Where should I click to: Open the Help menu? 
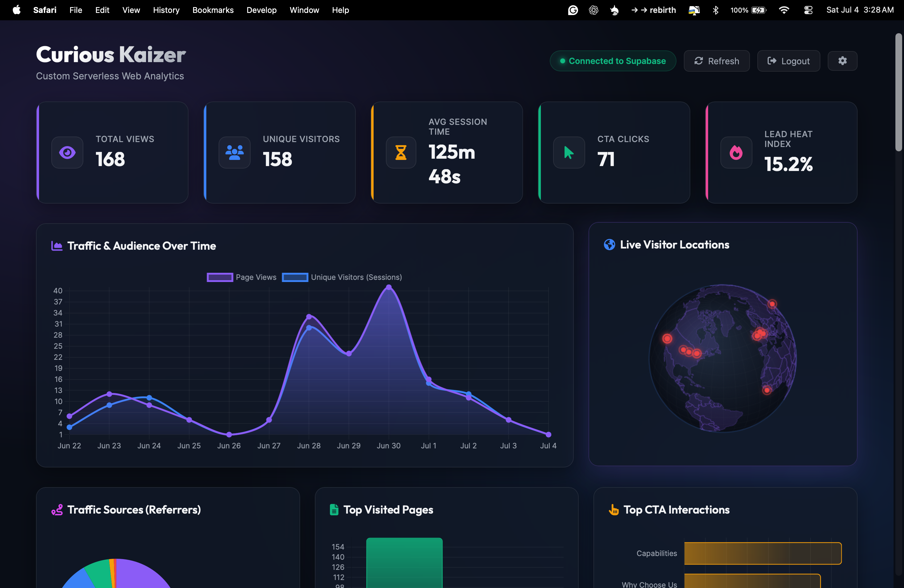click(340, 10)
